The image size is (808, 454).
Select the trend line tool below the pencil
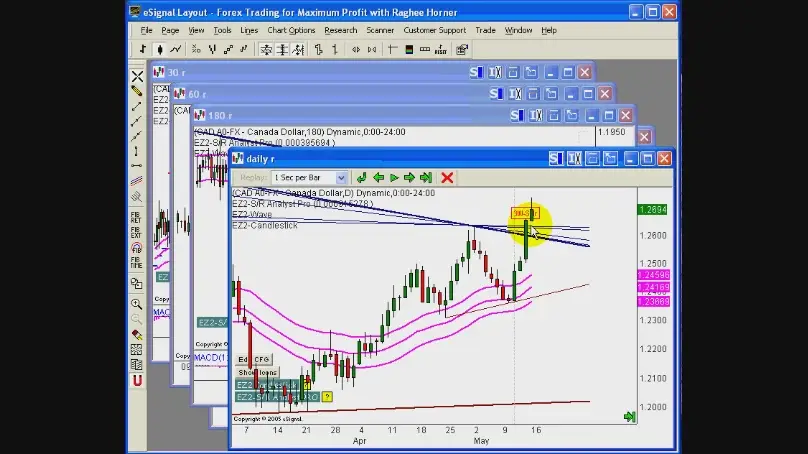(137, 106)
